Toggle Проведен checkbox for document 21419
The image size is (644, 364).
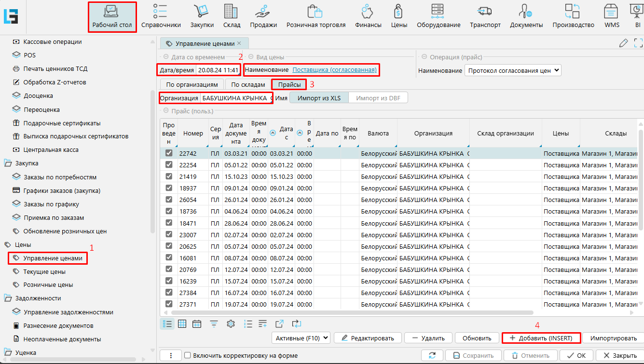click(169, 176)
